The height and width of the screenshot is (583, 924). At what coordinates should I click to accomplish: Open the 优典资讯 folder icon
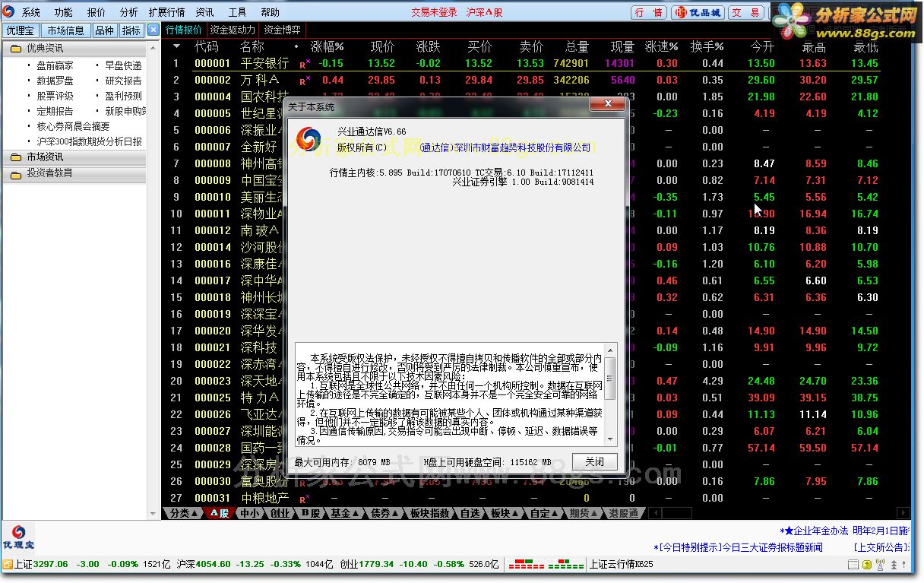[15, 49]
